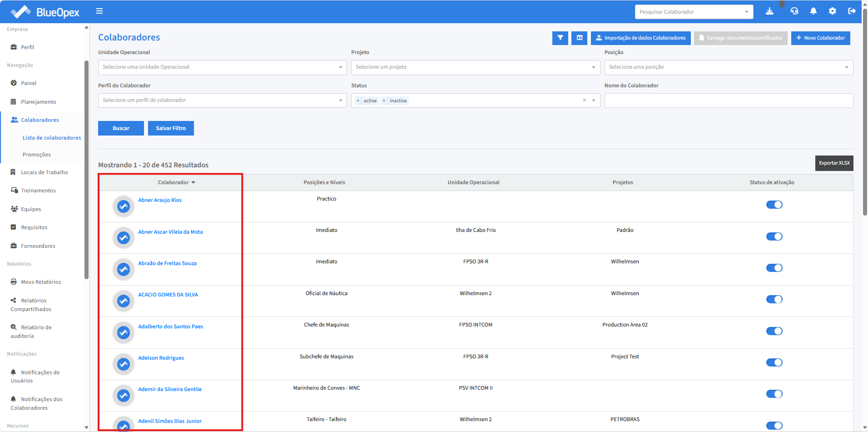Open the Perfil do Colaborador dropdown

click(x=222, y=100)
